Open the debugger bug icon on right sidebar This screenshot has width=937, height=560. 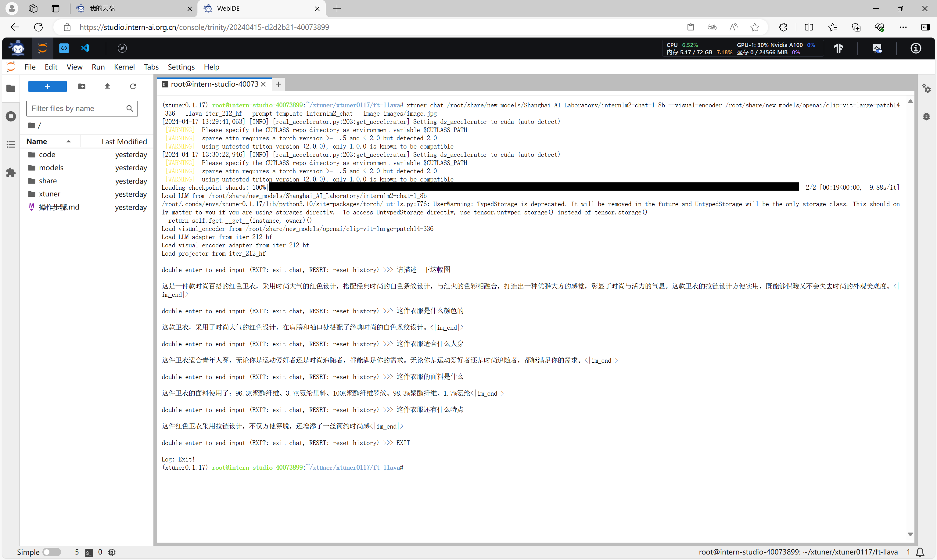926,116
